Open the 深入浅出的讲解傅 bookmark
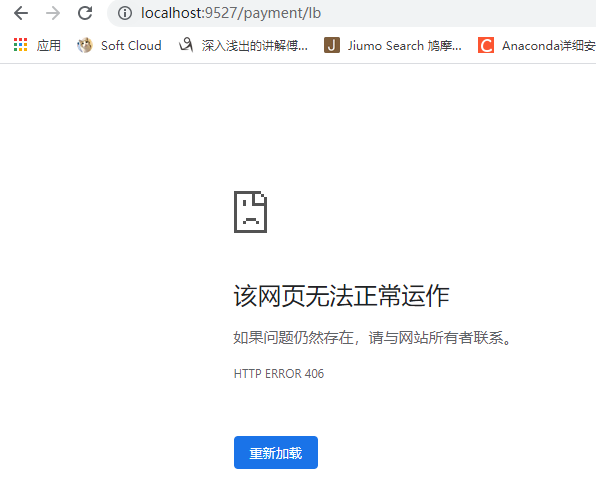This screenshot has height=487, width=596. coord(255,46)
